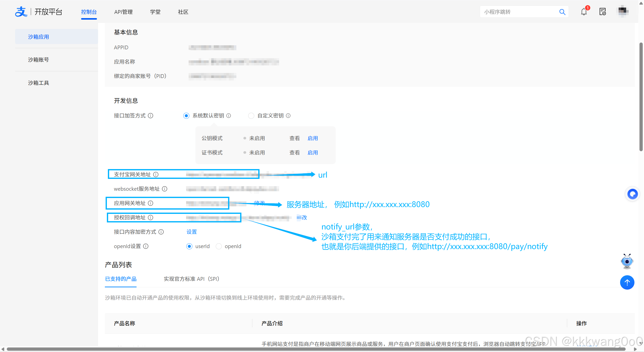The height and width of the screenshot is (352, 644).
Task: Choose the openId radio option
Action: click(x=219, y=246)
